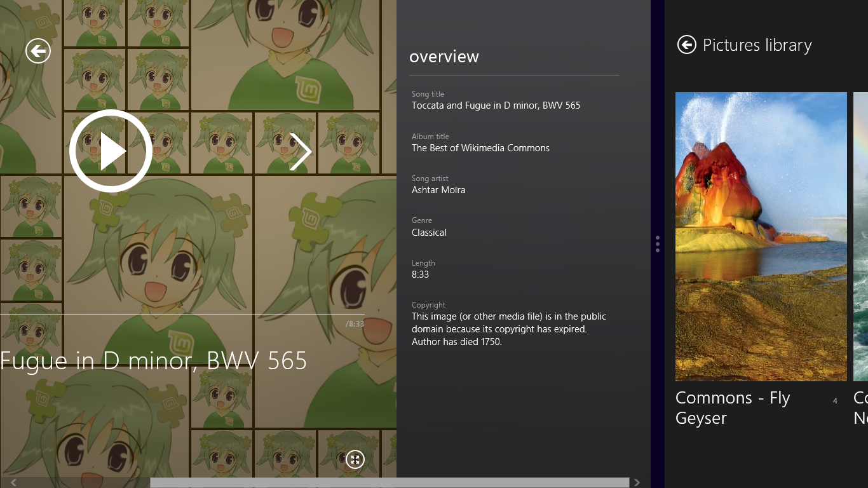Click the 'Pictures library' heading
868x488 pixels.
coord(757,45)
